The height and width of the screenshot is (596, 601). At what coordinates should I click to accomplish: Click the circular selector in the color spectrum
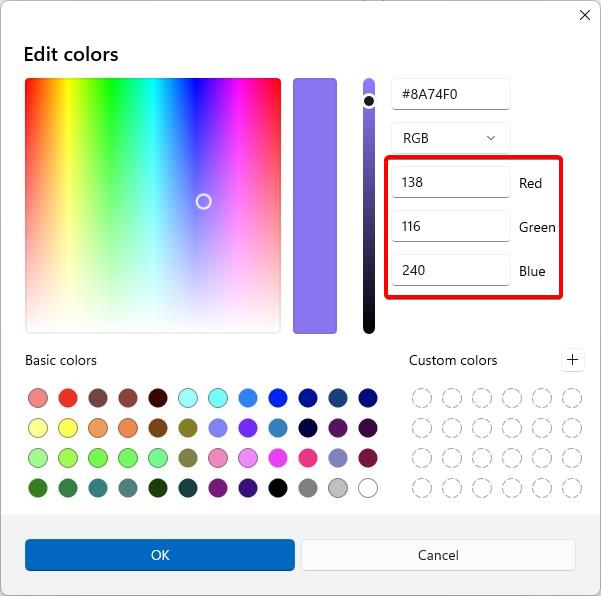(x=203, y=201)
